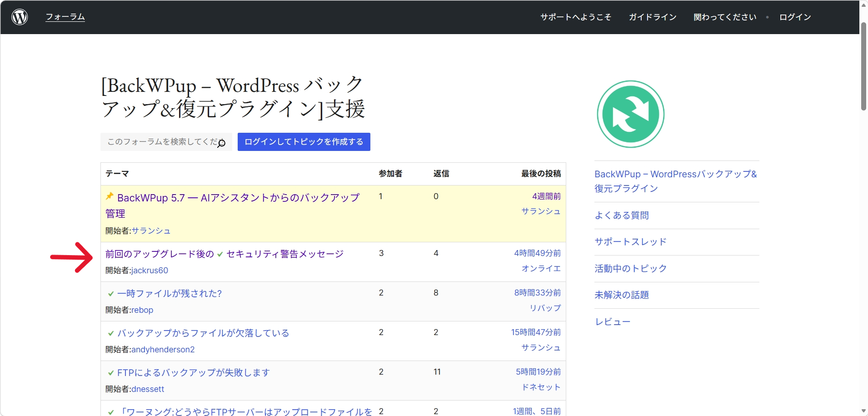Open the フォーラム link in header
Image resolution: width=868 pixels, height=416 pixels.
click(65, 17)
